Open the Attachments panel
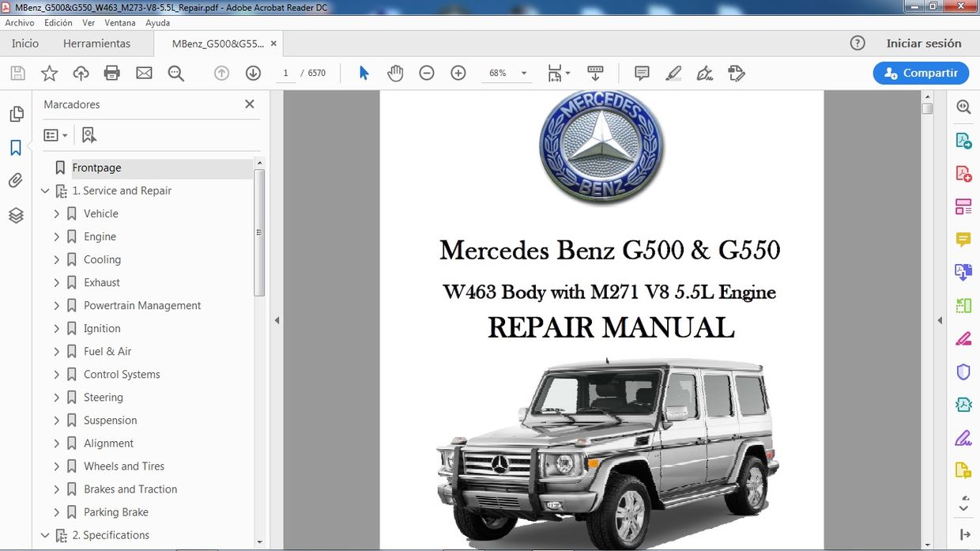 (17, 179)
